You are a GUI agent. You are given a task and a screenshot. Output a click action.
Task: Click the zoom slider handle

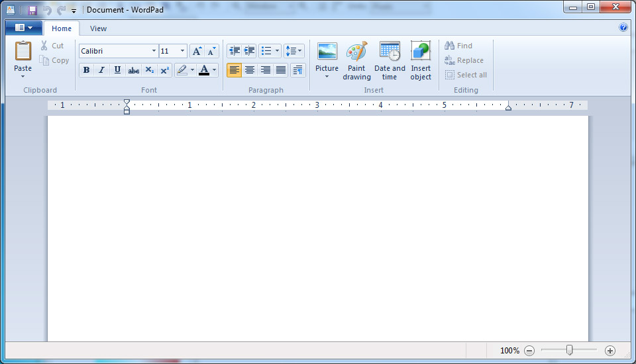(x=569, y=351)
